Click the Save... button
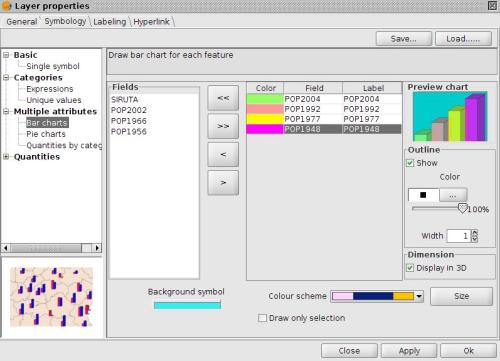500x361 pixels. tap(404, 39)
